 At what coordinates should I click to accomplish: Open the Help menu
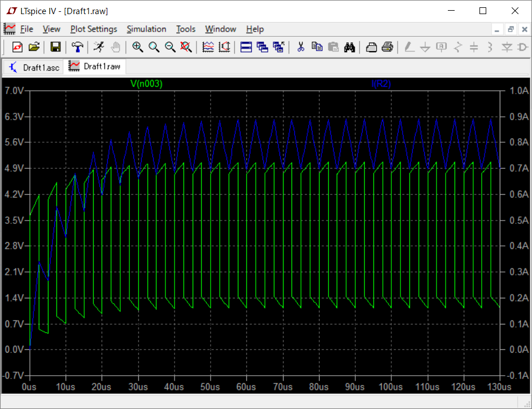point(255,29)
